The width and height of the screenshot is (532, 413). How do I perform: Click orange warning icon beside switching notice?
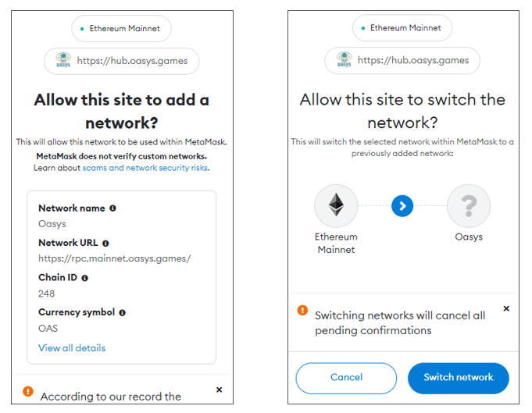(x=302, y=311)
